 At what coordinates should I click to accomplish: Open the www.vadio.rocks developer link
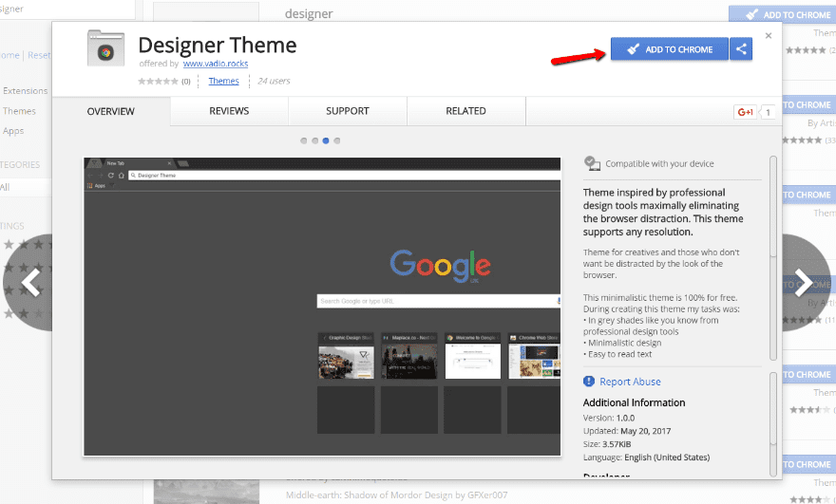tap(216, 64)
